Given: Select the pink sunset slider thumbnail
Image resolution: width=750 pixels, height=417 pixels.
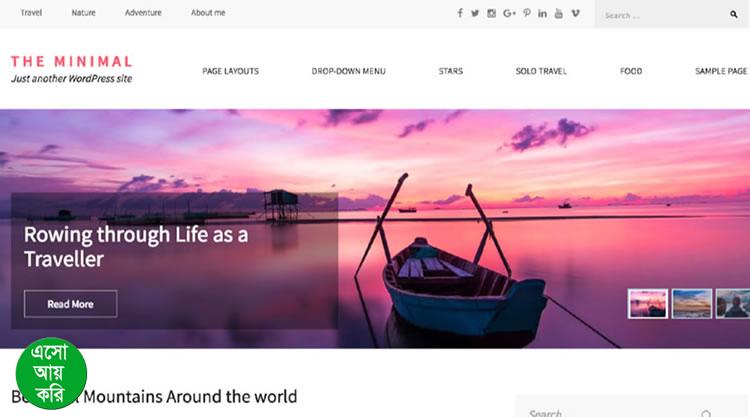Looking at the screenshot, I should [x=648, y=304].
